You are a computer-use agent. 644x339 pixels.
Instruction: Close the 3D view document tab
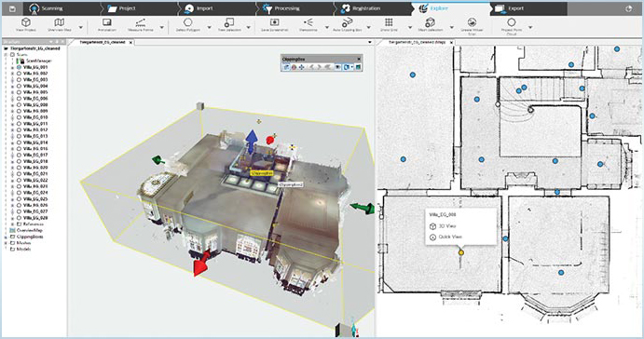130,42
